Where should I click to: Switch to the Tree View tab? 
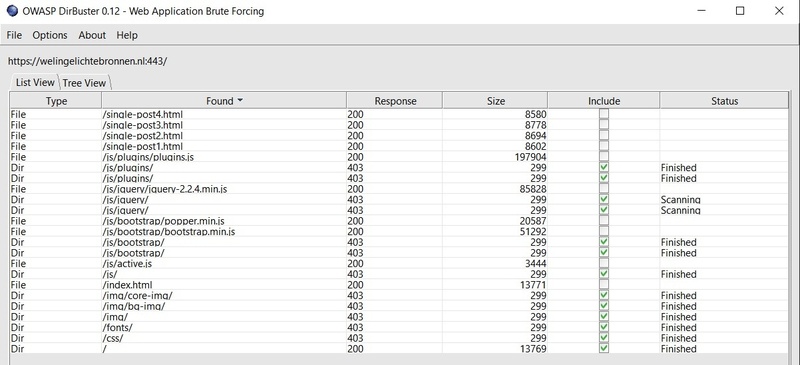(84, 83)
